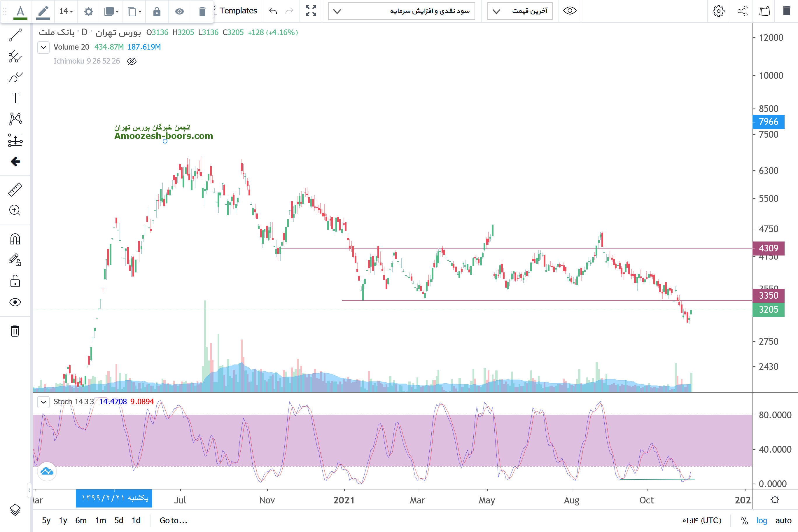Enable auto price scaling
This screenshot has height=532, width=798.
click(783, 520)
